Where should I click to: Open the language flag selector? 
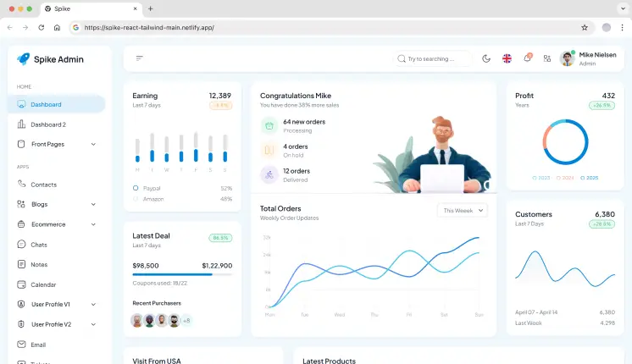(507, 58)
